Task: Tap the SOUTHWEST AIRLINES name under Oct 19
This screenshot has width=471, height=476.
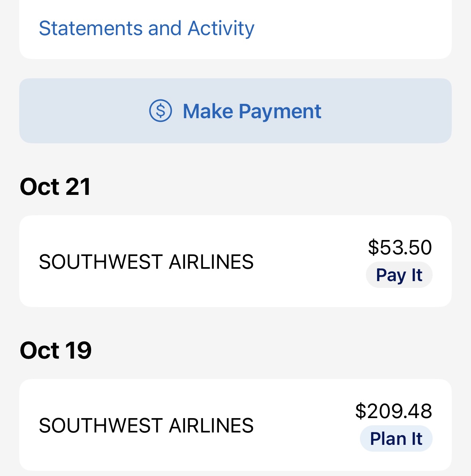Action: tap(146, 425)
